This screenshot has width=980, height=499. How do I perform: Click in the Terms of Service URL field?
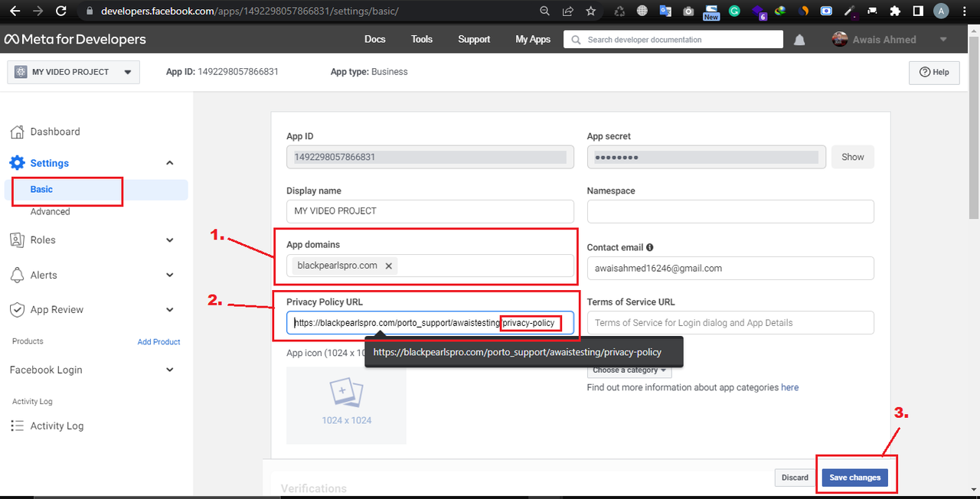point(730,323)
